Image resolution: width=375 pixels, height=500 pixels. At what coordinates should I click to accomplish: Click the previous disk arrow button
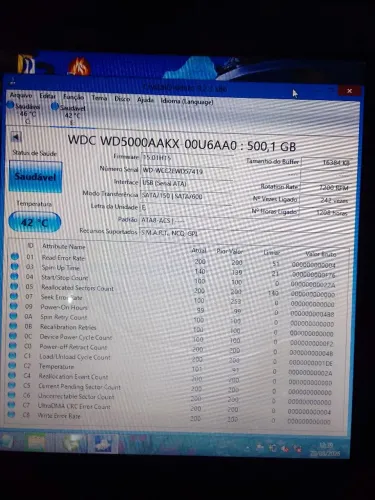point(16,137)
